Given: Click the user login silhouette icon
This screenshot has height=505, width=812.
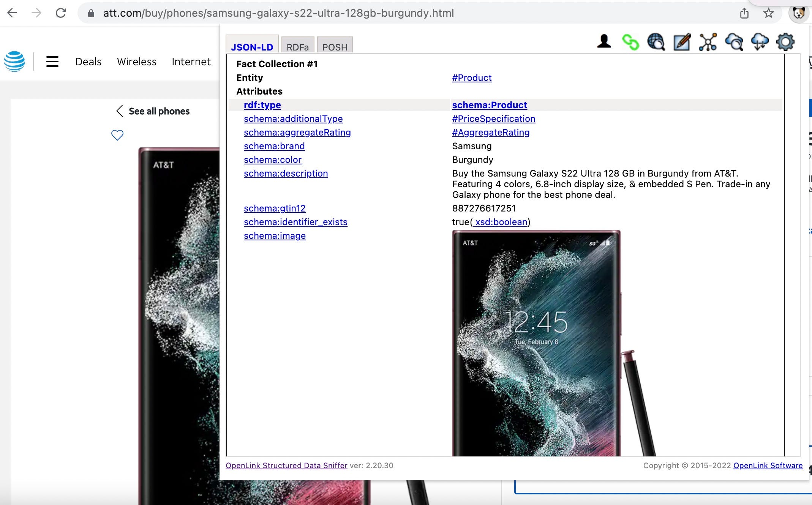Looking at the screenshot, I should tap(604, 42).
